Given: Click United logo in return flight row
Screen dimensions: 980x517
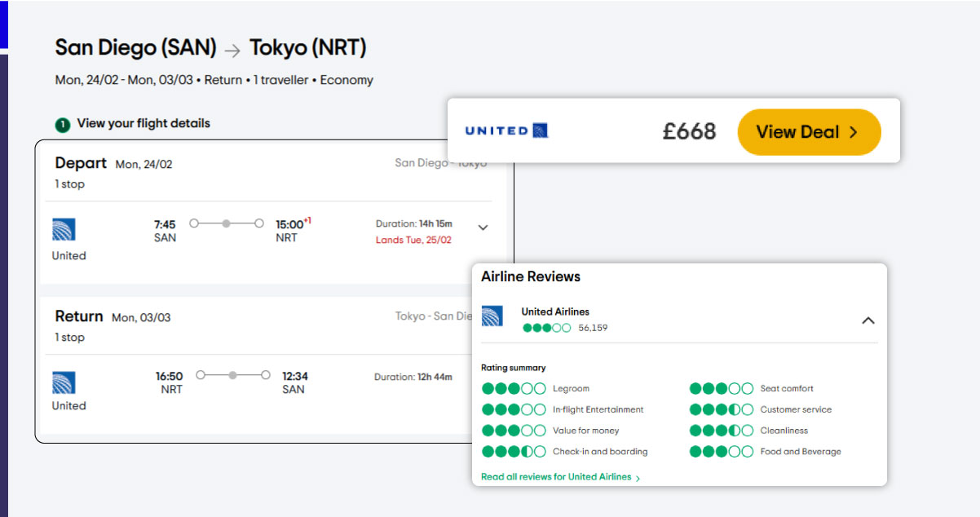Looking at the screenshot, I should click(64, 382).
